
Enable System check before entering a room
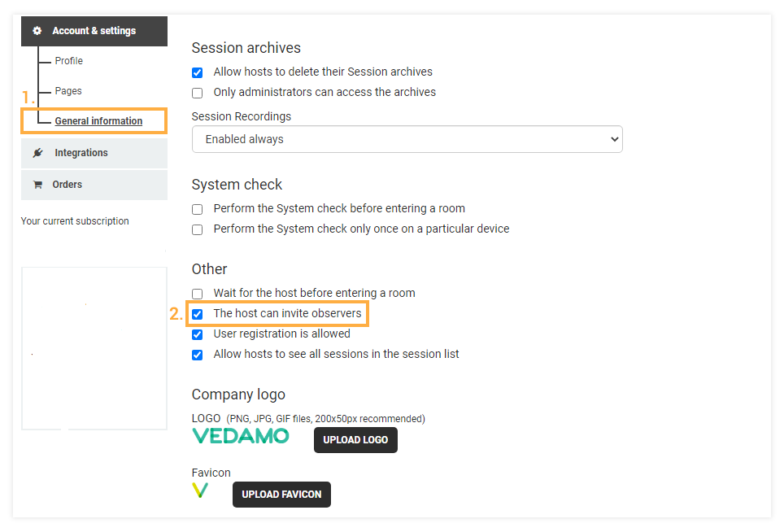tap(198, 209)
